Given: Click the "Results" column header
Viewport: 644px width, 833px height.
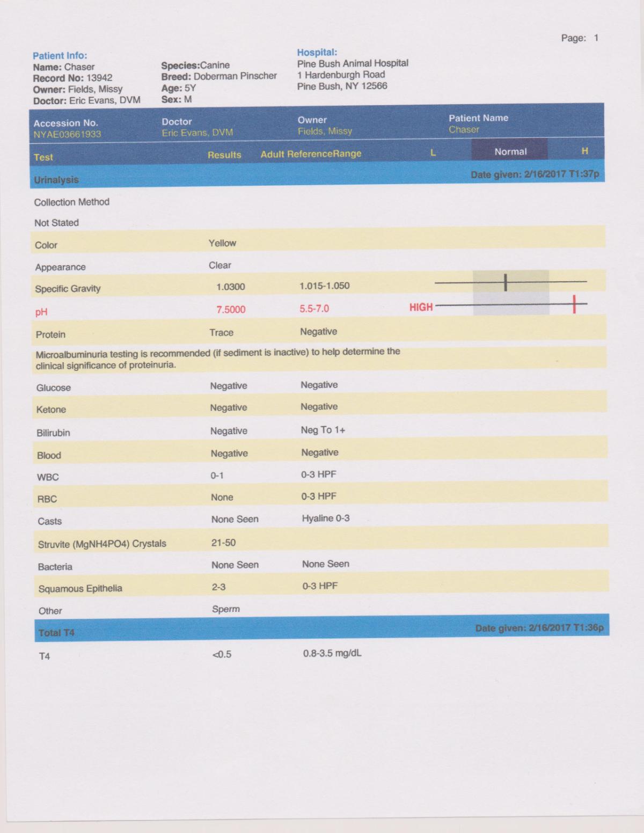Looking at the screenshot, I should pyautogui.click(x=224, y=155).
